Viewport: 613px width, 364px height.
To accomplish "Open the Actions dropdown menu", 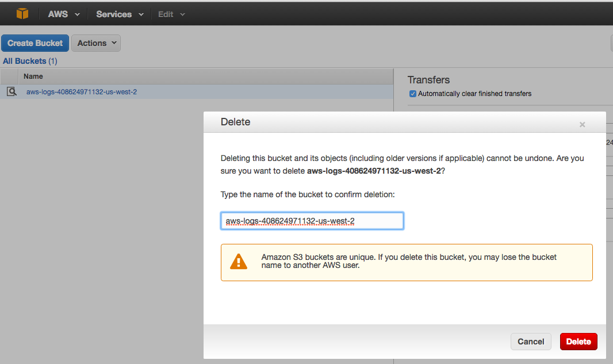I will (96, 43).
